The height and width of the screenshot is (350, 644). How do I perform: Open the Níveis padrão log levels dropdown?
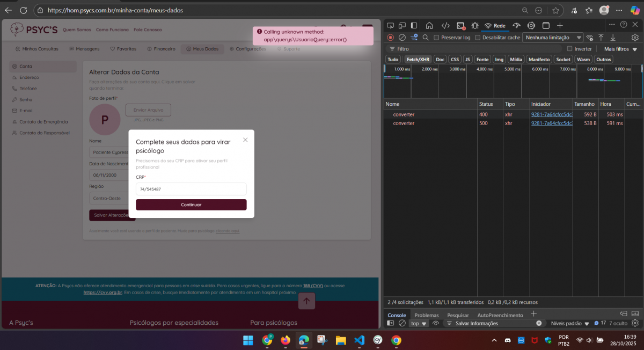(570, 324)
